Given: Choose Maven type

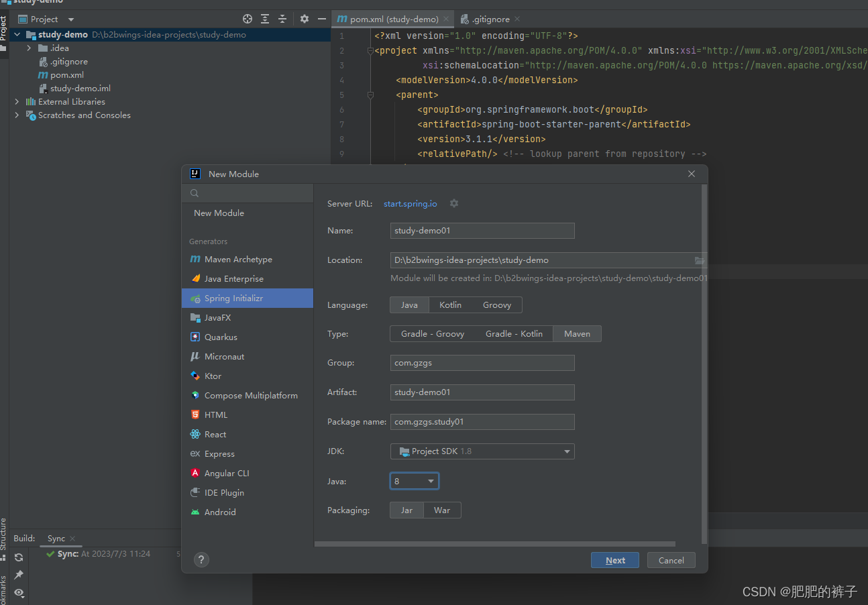Looking at the screenshot, I should pyautogui.click(x=577, y=334).
